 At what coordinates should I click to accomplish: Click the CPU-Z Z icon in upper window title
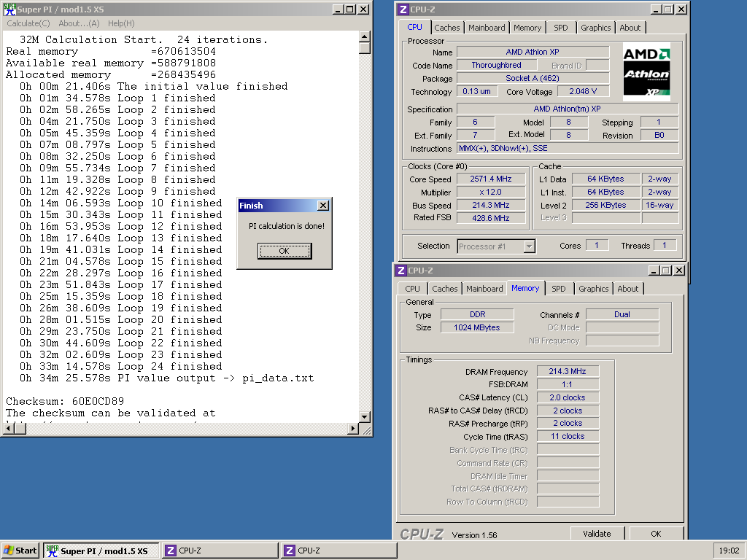tap(403, 9)
